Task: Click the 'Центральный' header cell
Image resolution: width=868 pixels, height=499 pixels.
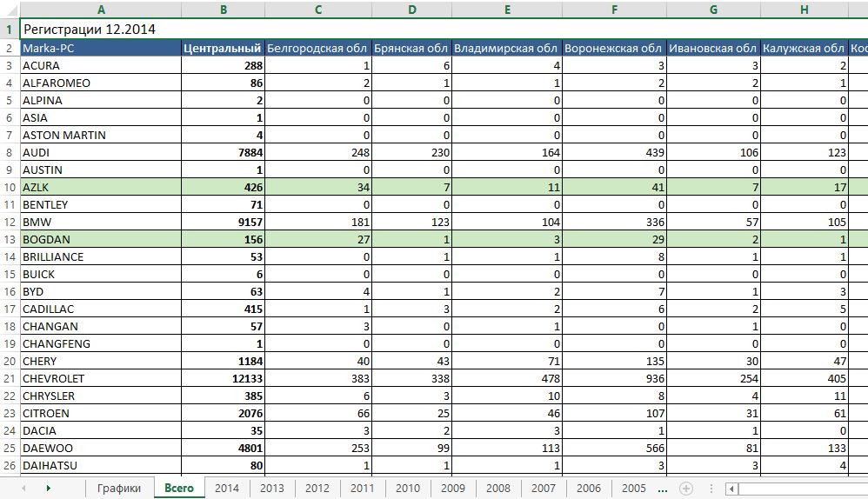Action: point(224,48)
